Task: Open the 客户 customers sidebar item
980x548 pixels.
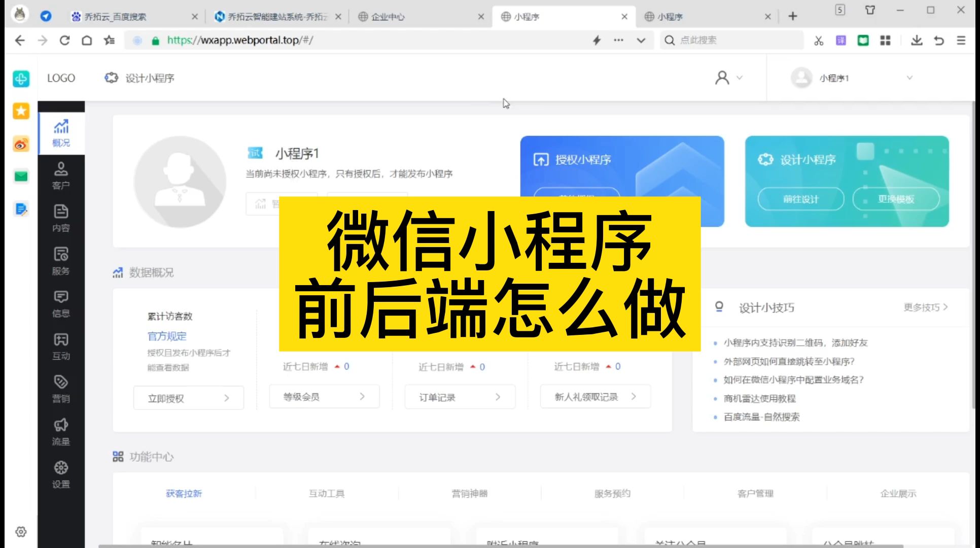Action: tap(61, 176)
